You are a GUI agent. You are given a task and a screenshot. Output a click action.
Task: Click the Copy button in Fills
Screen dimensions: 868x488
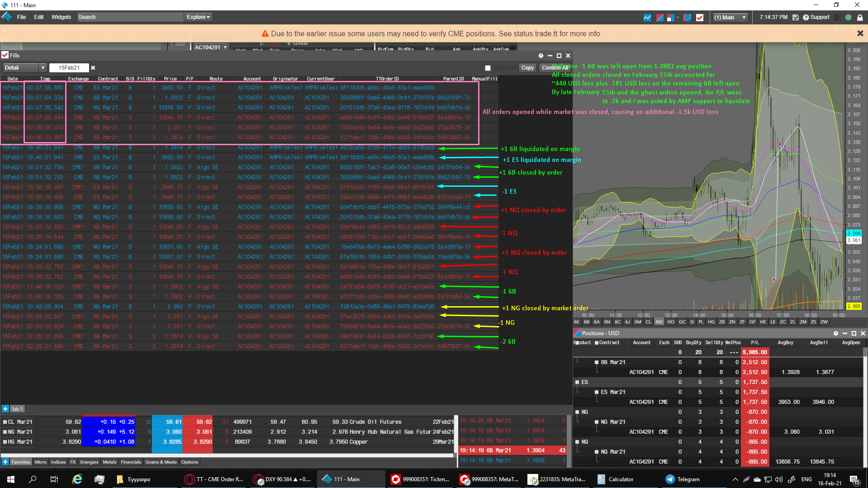tap(527, 68)
